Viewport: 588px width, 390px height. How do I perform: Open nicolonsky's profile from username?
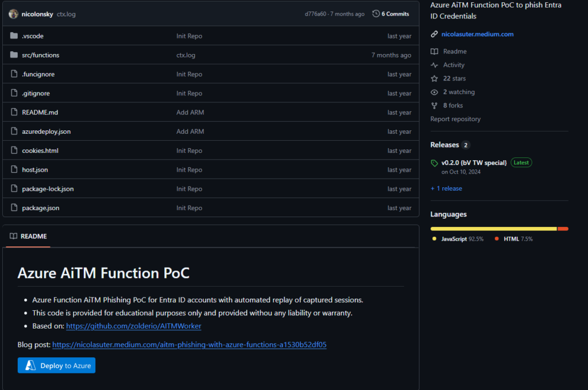(37, 14)
